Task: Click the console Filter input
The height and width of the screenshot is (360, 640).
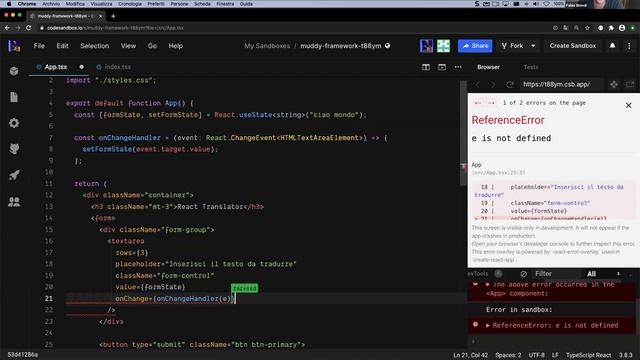Action: point(557,274)
